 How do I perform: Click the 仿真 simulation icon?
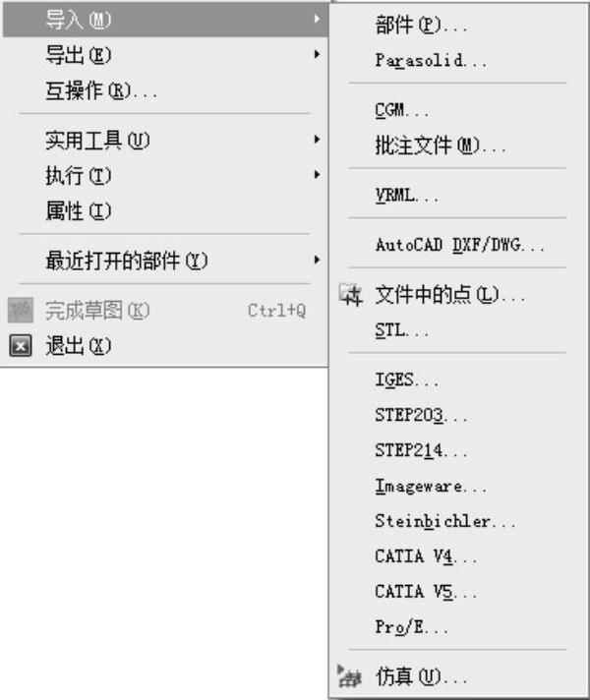[350, 677]
